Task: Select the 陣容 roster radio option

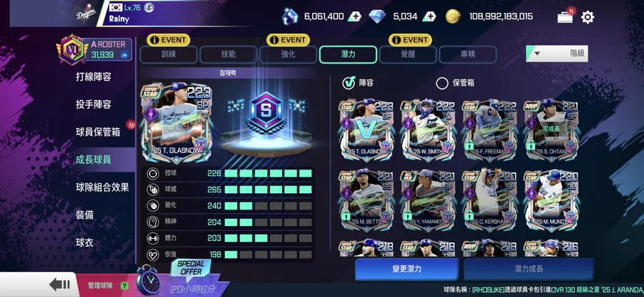Action: (x=348, y=84)
